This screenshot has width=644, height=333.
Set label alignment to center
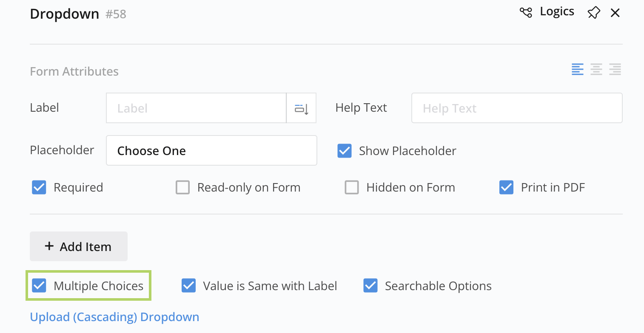coord(596,69)
